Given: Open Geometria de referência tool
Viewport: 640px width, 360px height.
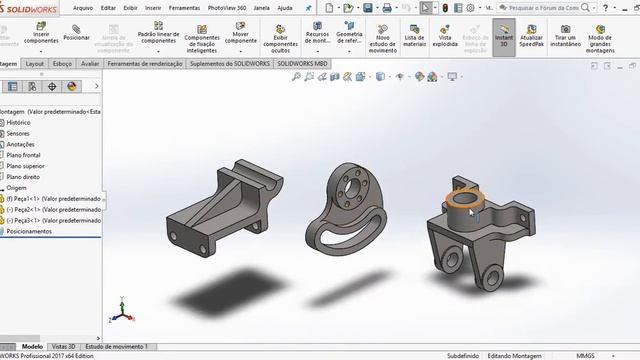Looking at the screenshot, I should [x=349, y=33].
